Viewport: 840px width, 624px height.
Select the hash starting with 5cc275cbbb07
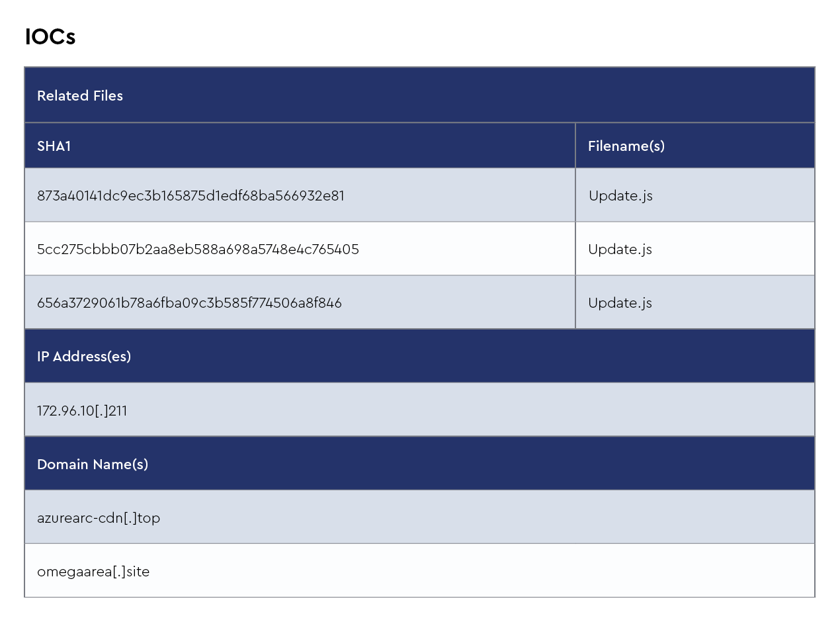(x=198, y=249)
